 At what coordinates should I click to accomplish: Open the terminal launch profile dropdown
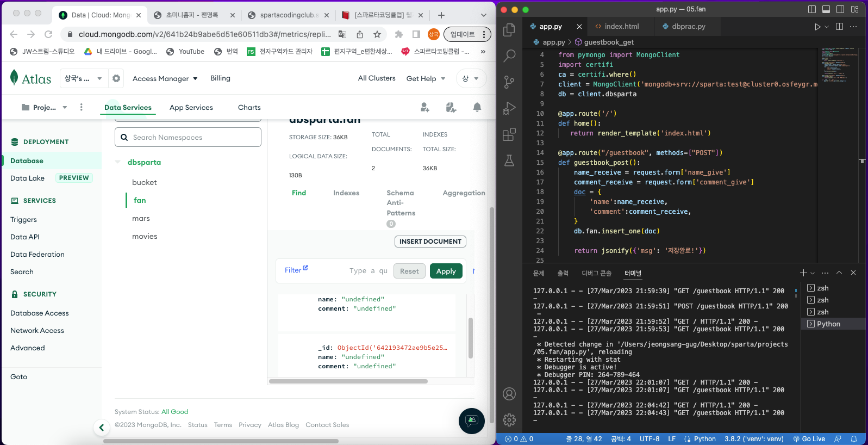click(x=813, y=273)
